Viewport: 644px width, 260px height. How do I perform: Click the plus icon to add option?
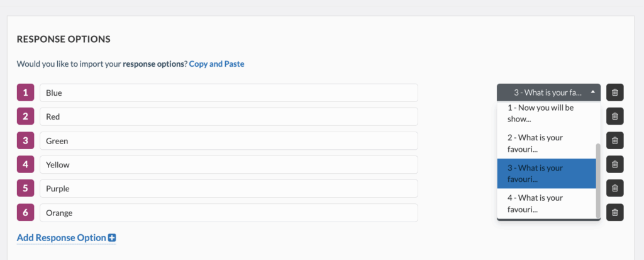click(112, 238)
